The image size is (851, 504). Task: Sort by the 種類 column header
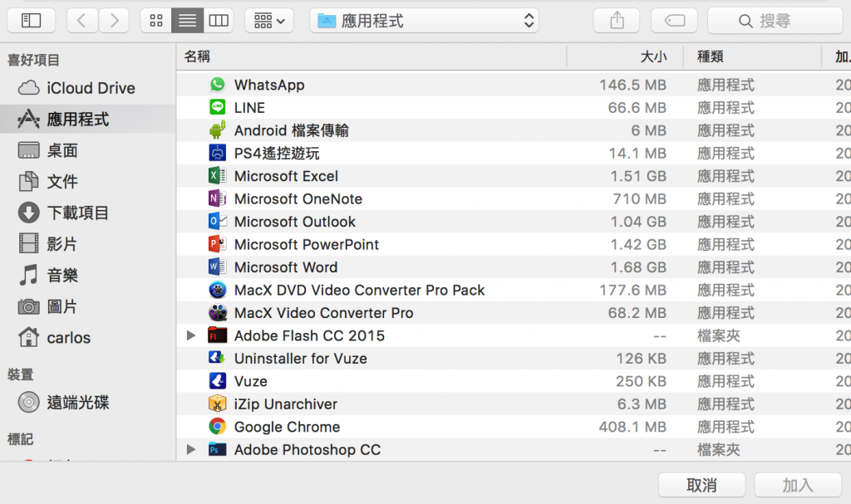click(752, 56)
